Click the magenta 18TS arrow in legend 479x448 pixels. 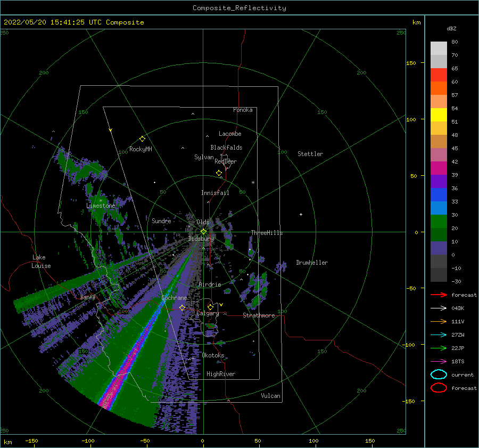[x=439, y=362]
